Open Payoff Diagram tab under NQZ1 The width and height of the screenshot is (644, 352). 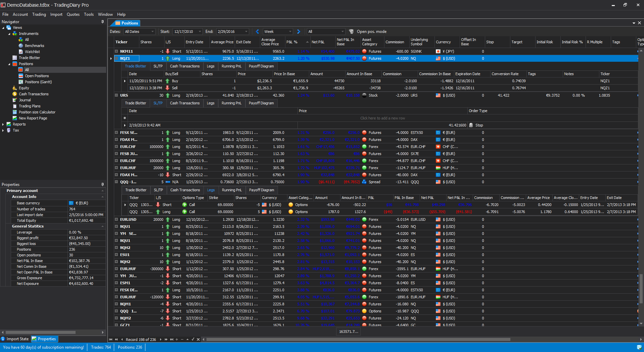click(x=261, y=66)
